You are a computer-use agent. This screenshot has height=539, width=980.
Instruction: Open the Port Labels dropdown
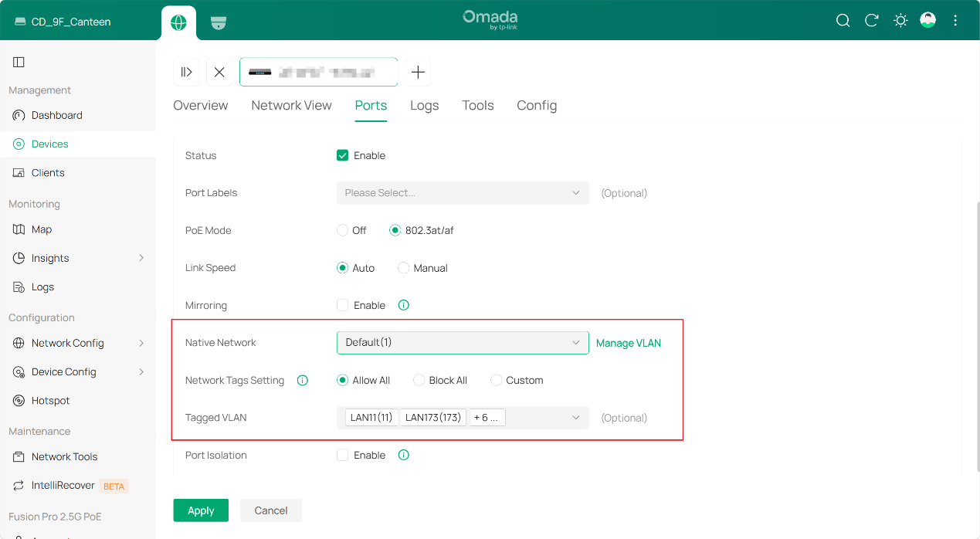463,193
